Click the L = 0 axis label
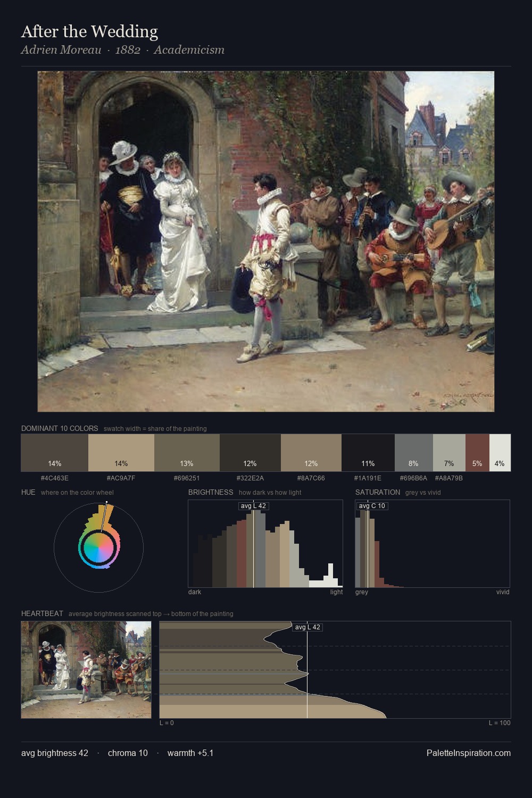532x798 pixels. [x=167, y=723]
